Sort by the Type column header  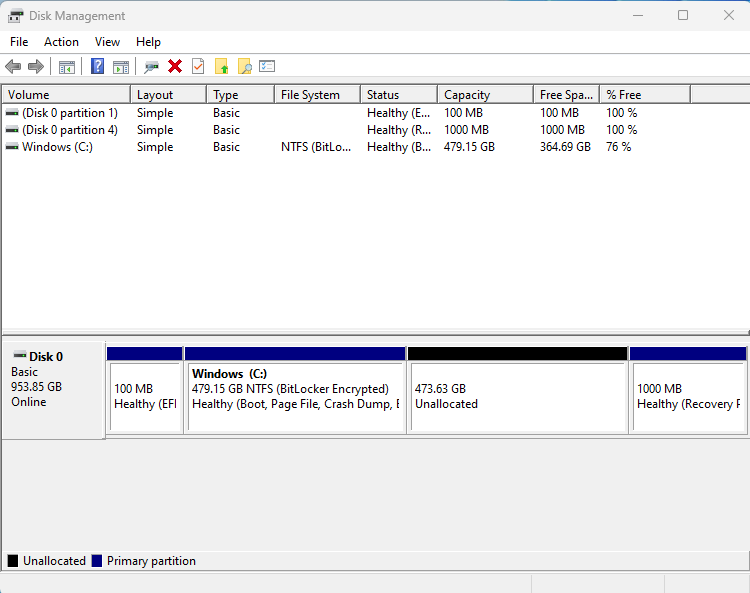point(241,95)
